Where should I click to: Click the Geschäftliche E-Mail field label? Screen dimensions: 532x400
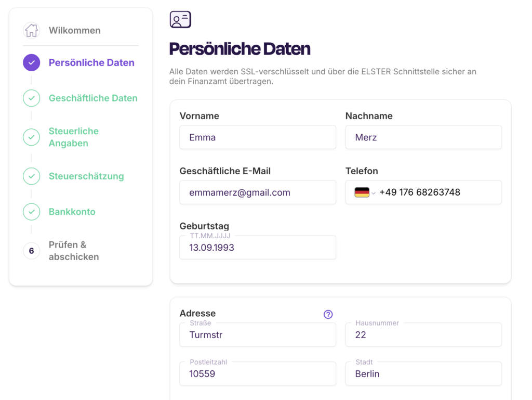point(225,171)
